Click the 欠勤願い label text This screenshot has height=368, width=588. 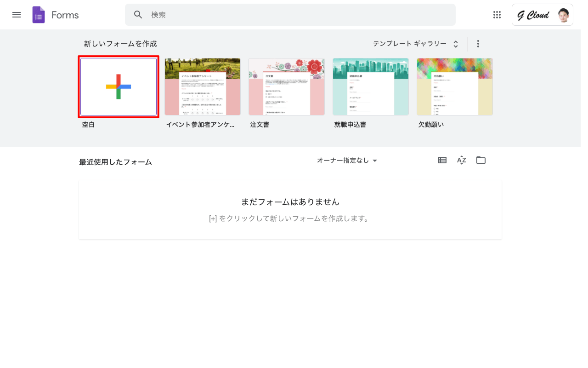(431, 125)
